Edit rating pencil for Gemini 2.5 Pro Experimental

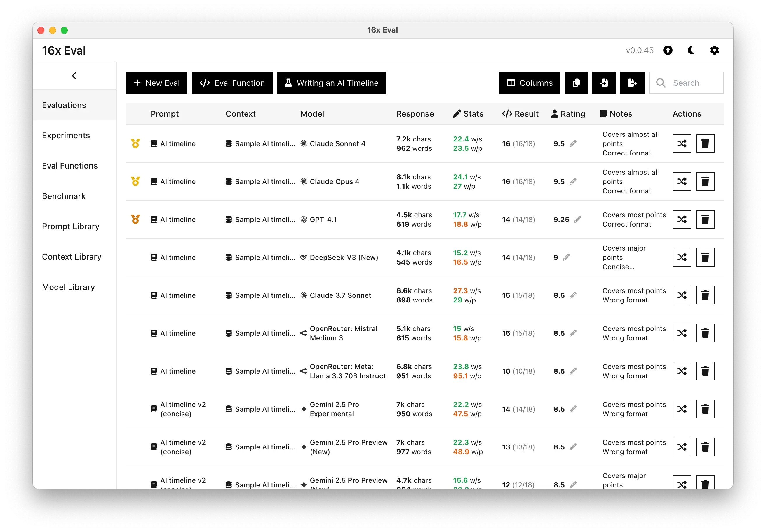[x=573, y=409]
